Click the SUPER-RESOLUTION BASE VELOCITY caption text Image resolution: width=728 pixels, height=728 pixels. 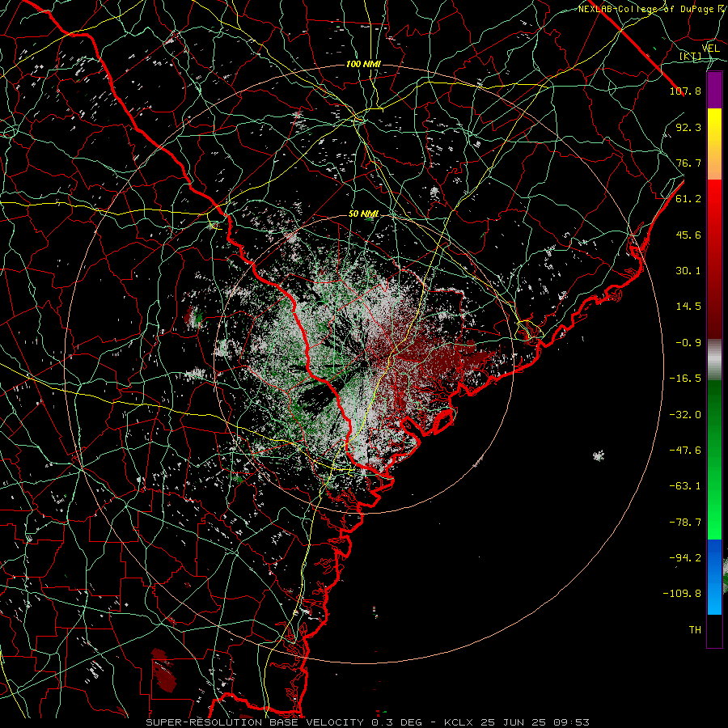pyautogui.click(x=255, y=722)
